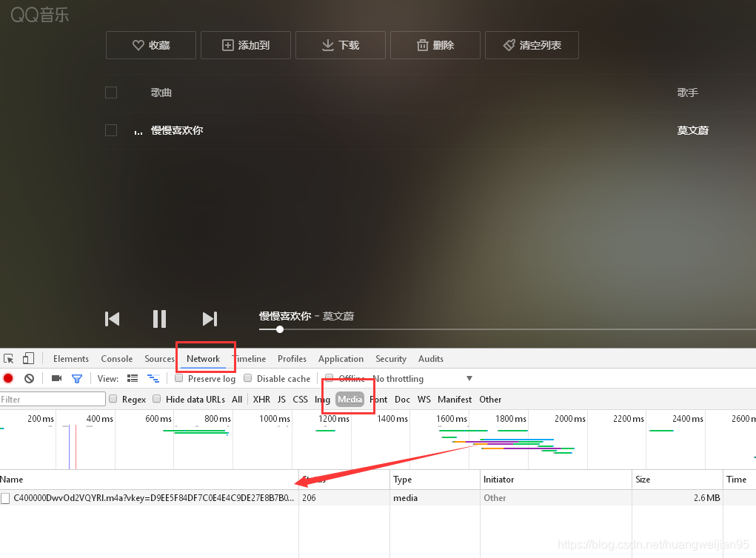The image size is (756, 558).
Task: Click the 下载 download button
Action: pos(341,45)
